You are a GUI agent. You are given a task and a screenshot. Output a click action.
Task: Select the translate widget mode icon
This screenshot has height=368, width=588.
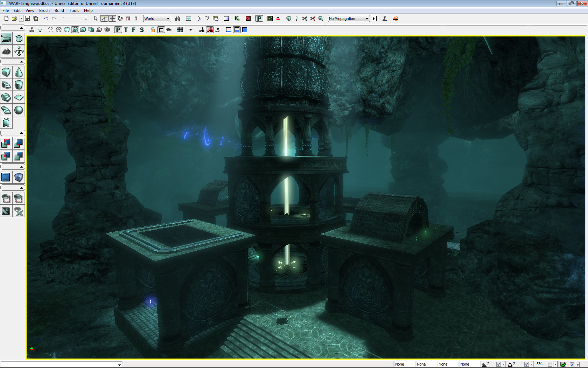[112, 19]
